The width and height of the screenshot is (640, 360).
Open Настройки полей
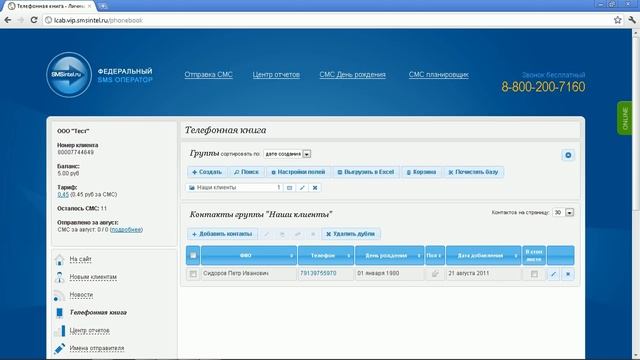pos(298,172)
